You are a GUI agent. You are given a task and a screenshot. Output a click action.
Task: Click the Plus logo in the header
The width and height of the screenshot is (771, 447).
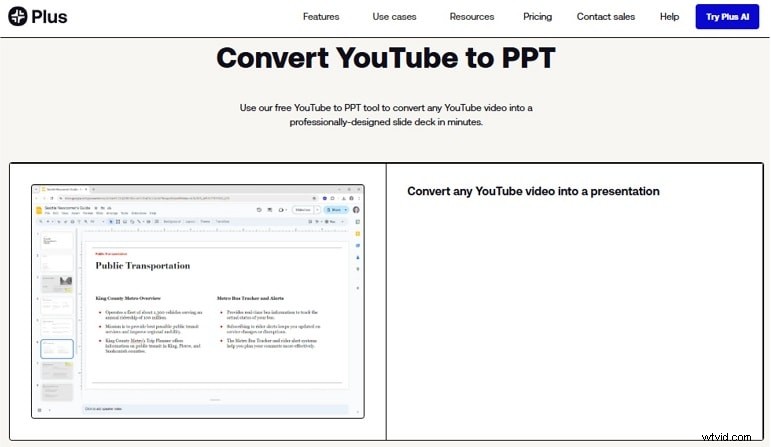point(37,16)
